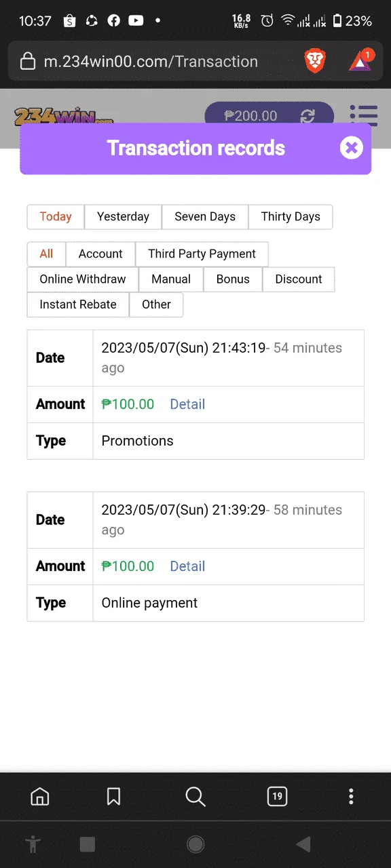Tap Android back triangle button

303,844
